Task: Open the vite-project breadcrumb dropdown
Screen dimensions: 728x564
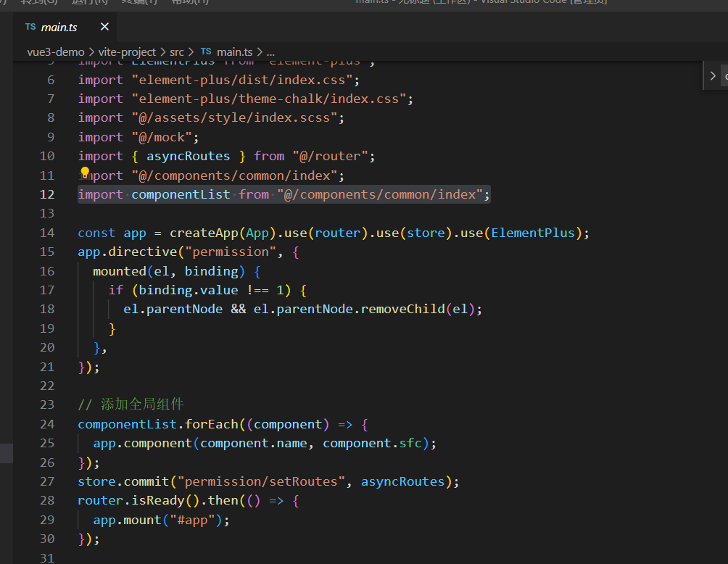Action: coord(128,51)
